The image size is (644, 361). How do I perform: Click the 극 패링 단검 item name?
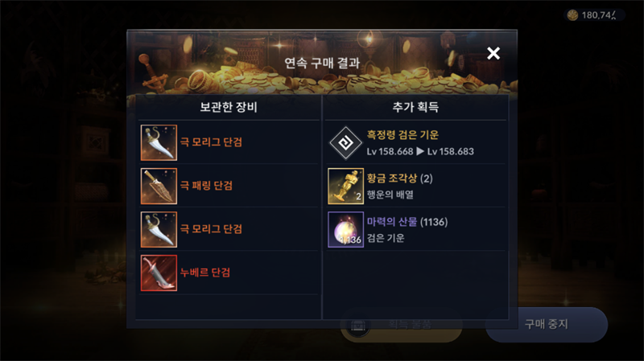(206, 186)
